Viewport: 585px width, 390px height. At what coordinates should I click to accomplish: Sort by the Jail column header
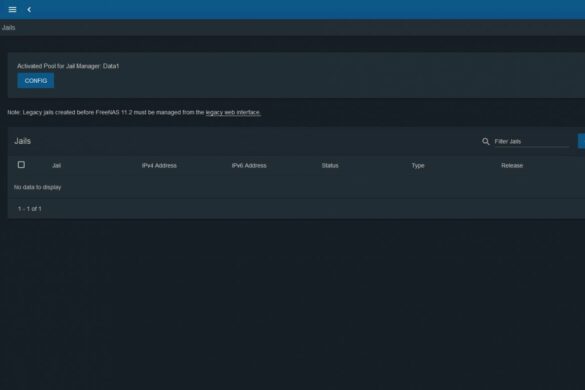click(57, 165)
